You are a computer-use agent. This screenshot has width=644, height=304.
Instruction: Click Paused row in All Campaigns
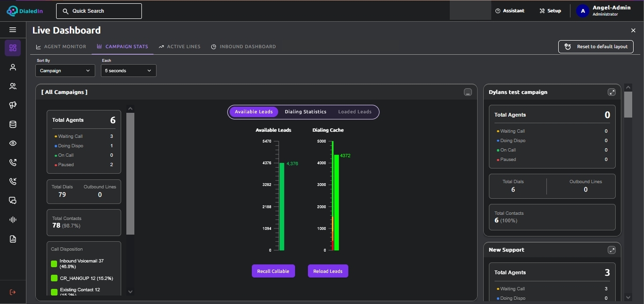[x=84, y=165]
